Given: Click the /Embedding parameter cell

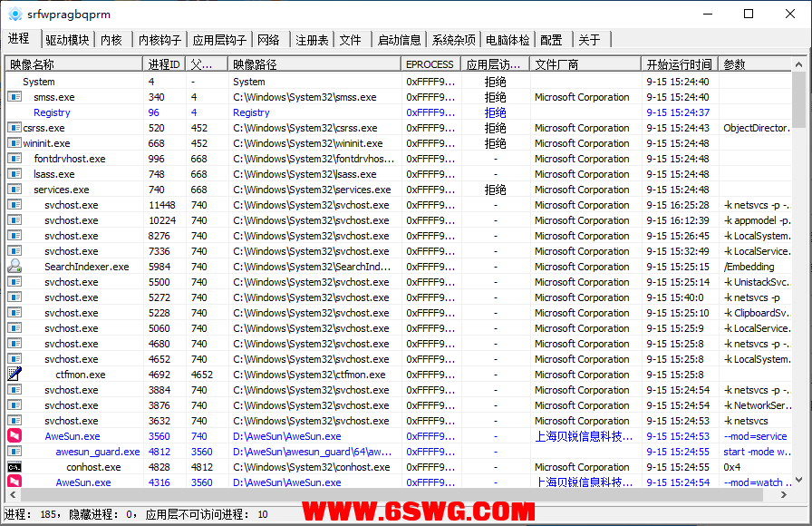Looking at the screenshot, I should (749, 267).
